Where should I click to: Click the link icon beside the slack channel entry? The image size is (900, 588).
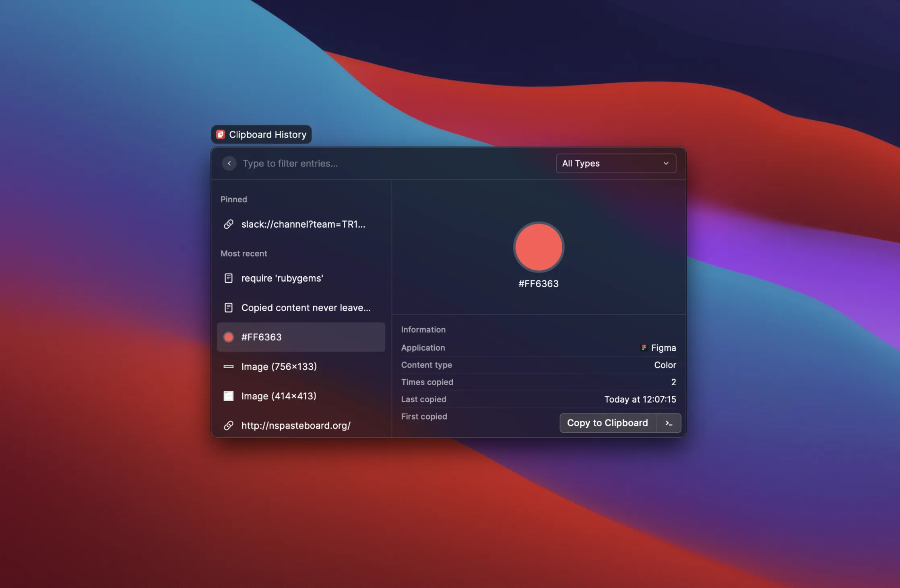point(229,224)
